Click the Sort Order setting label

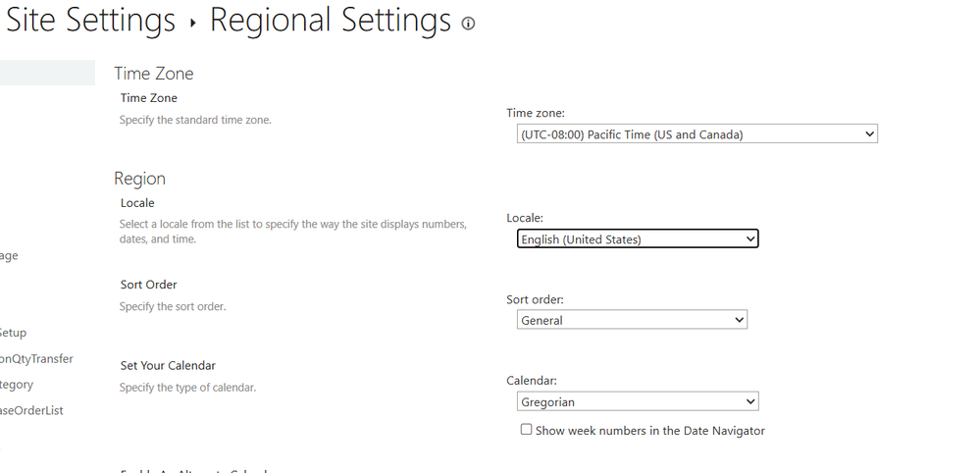tap(149, 285)
